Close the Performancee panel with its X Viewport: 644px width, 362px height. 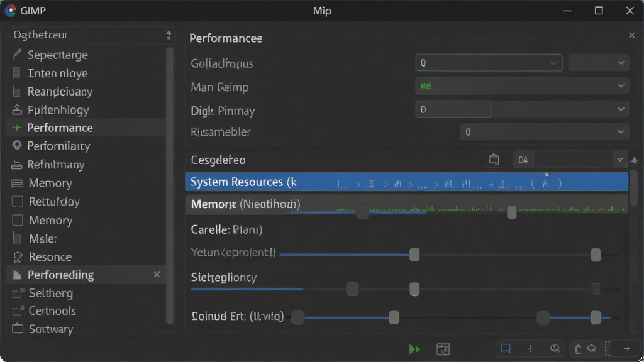pyautogui.click(x=631, y=36)
